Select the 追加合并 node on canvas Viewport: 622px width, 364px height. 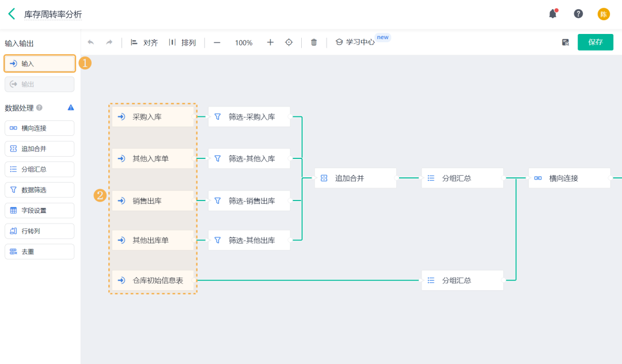click(x=355, y=178)
